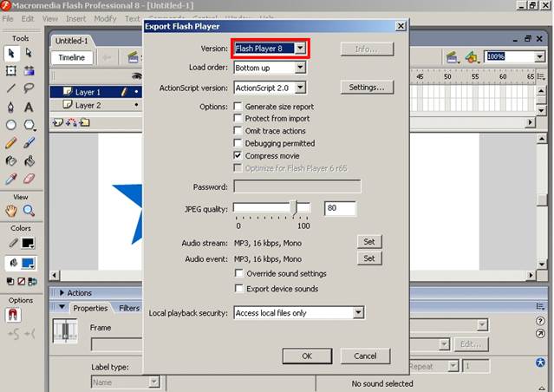
Task: Click the JPEG quality slider handle
Action: click(x=294, y=208)
